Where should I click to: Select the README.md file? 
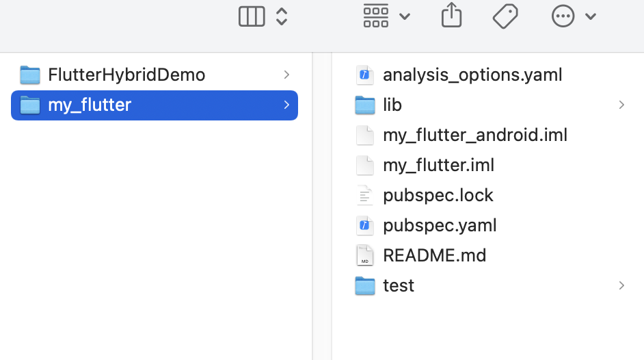(x=434, y=255)
